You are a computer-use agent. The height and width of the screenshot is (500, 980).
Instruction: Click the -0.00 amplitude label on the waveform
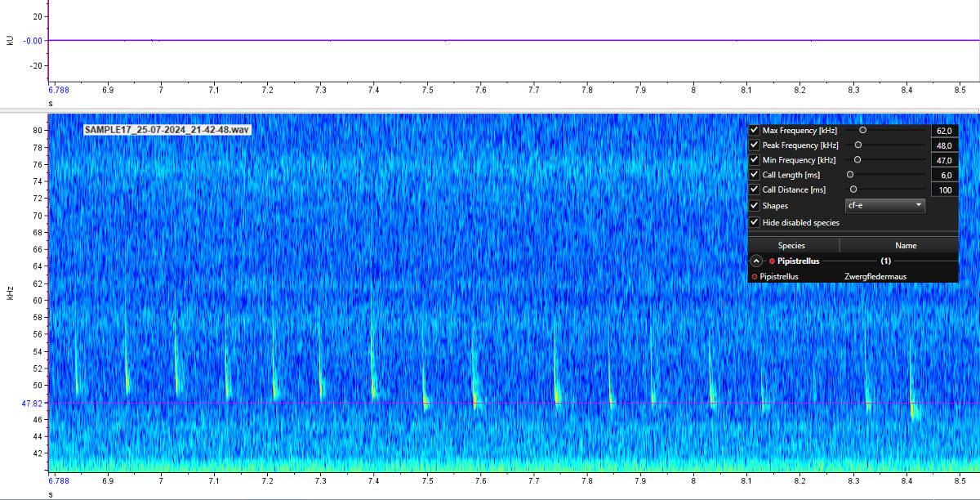click(34, 40)
